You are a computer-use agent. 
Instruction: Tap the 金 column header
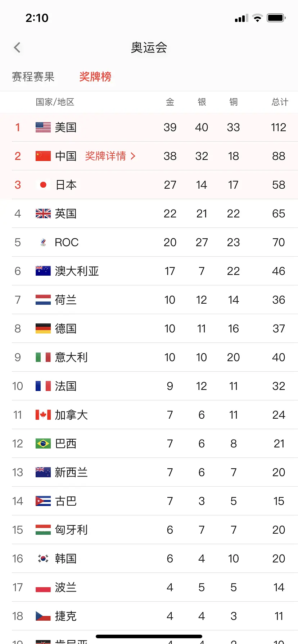(170, 102)
